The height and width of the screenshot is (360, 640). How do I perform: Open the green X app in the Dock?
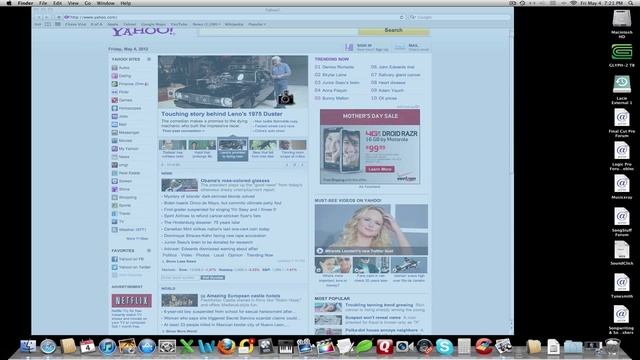coord(187,347)
